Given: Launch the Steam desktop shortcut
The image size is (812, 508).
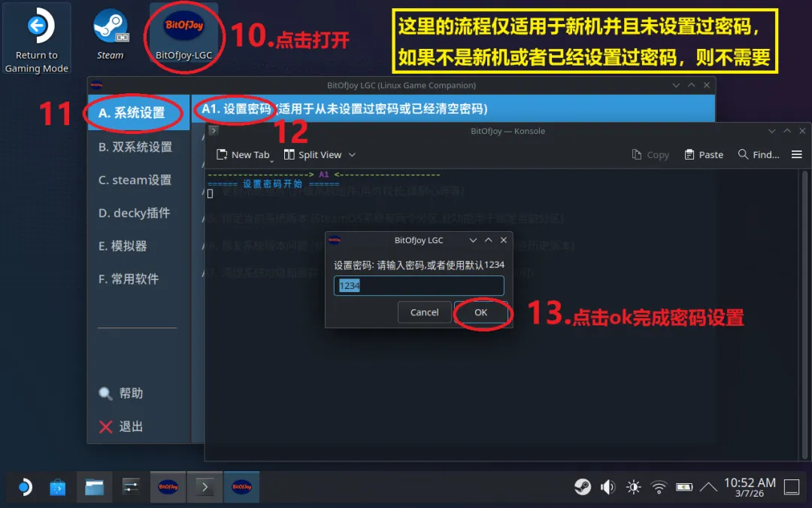Looking at the screenshot, I should (x=110, y=35).
